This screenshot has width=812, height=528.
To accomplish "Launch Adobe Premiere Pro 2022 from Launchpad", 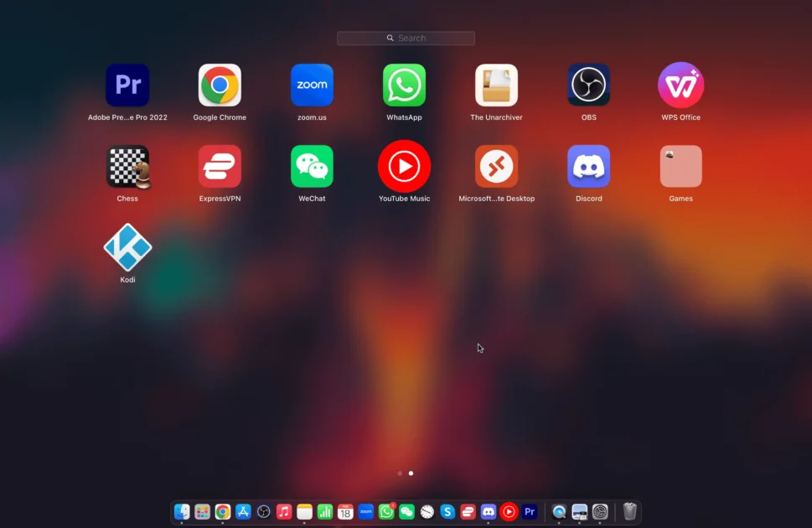I will point(127,84).
